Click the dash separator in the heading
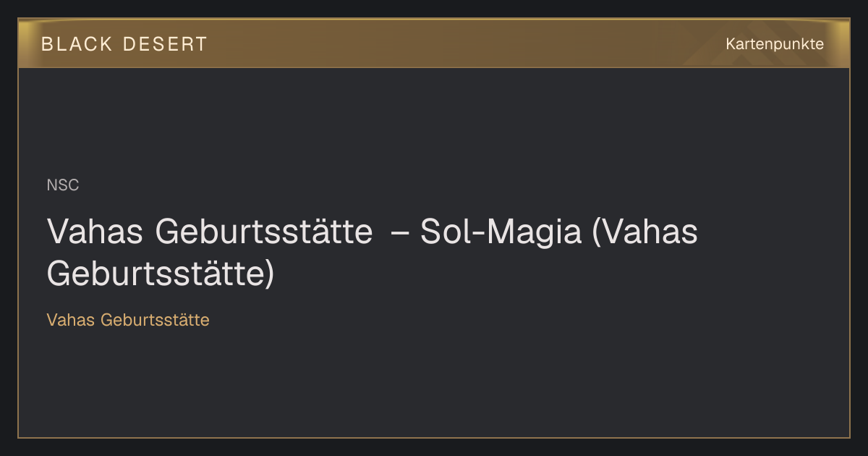868x456 pixels. 399,233
